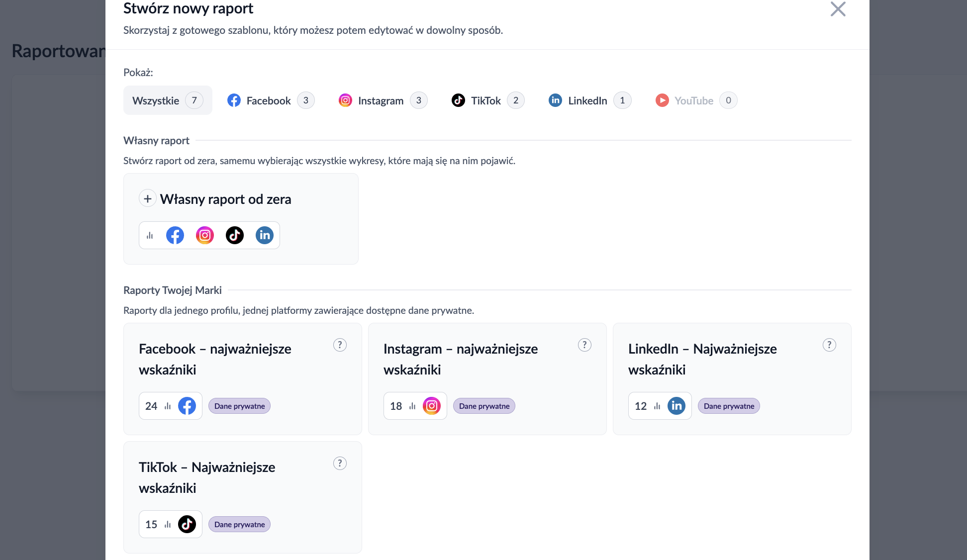Viewport: 967px width, 560px height.
Task: Filter templates by Facebook
Action: pyautogui.click(x=271, y=100)
